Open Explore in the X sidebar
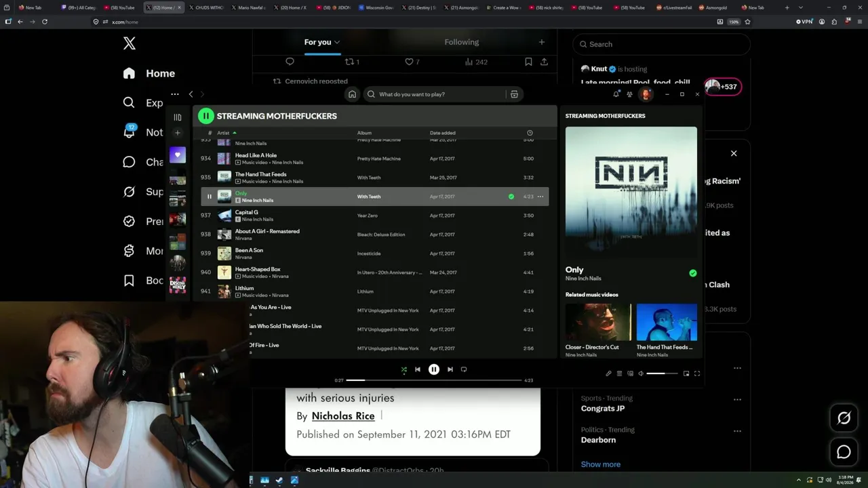The width and height of the screenshot is (868, 488). 142,103
